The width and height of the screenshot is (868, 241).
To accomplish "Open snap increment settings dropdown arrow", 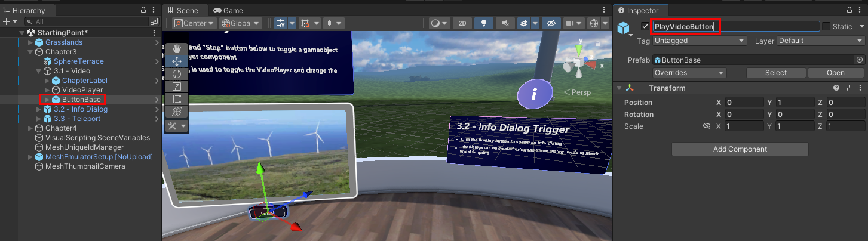I will pyautogui.click(x=316, y=23).
